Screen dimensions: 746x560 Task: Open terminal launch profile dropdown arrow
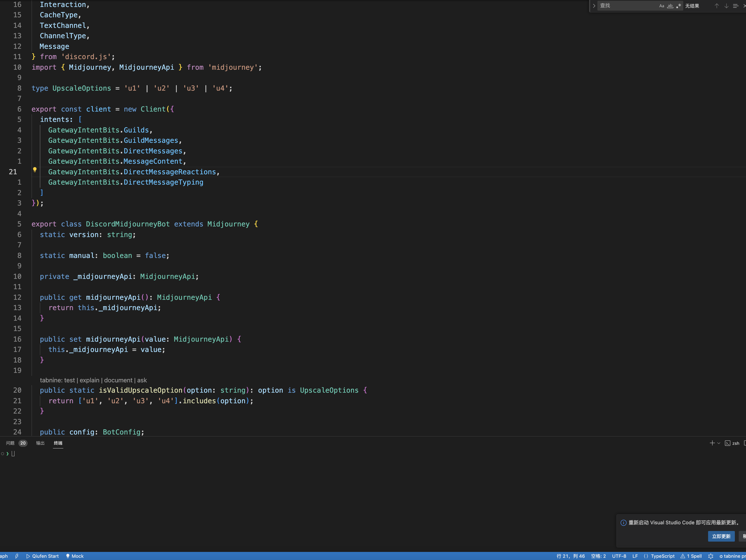719,443
